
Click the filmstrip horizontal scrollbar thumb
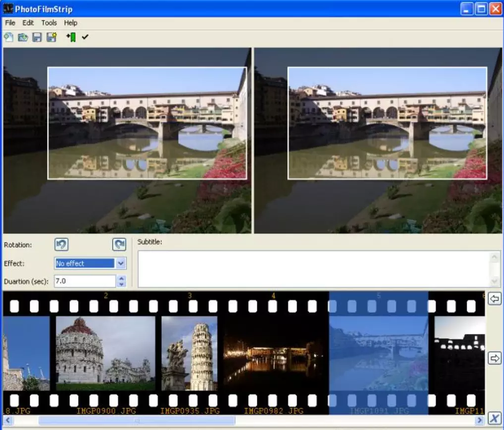click(x=137, y=421)
